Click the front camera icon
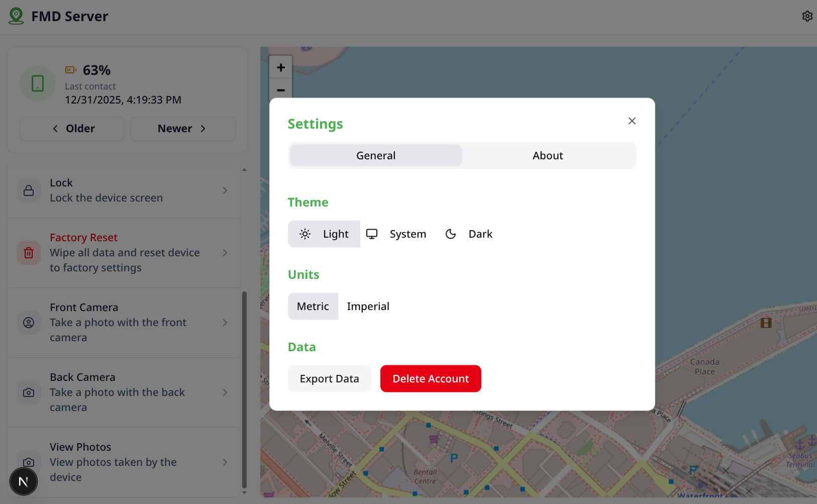This screenshot has height=504, width=817. [29, 322]
